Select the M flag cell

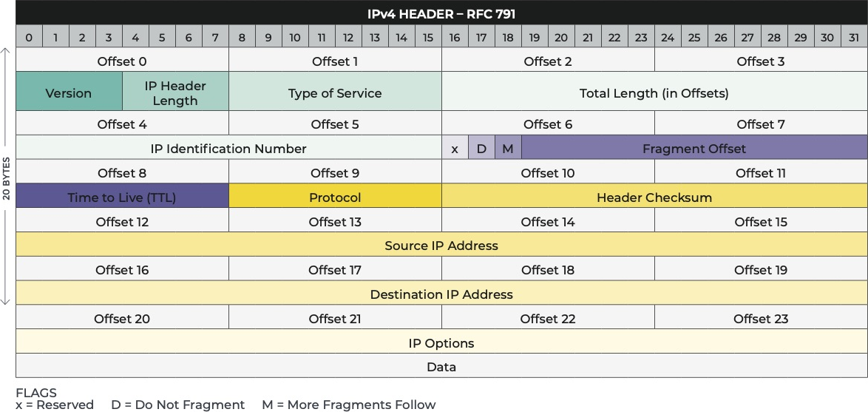click(508, 149)
